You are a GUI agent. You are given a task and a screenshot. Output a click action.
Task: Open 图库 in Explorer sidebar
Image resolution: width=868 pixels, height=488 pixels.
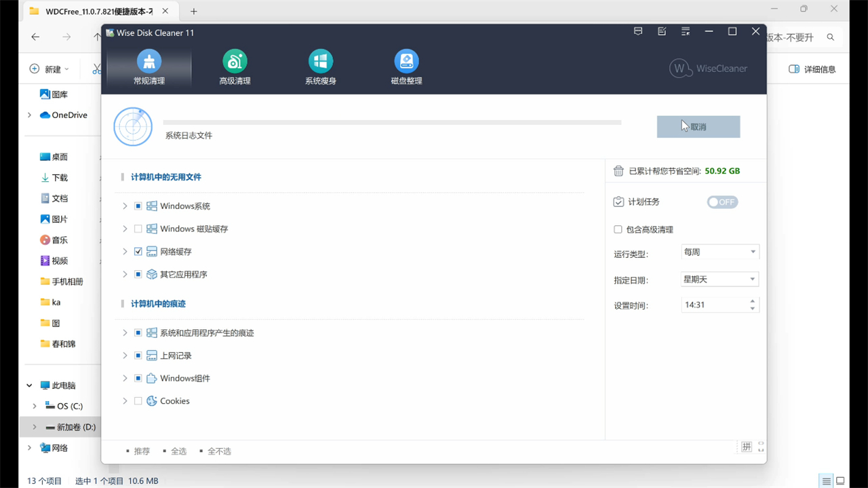(x=54, y=94)
